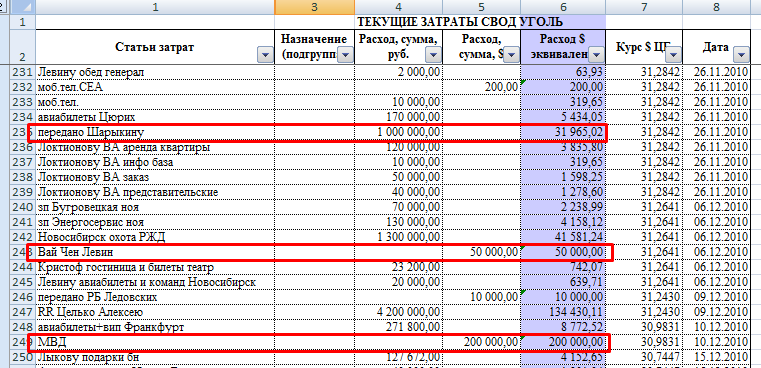Click cell 'Новосибирск охота РЖД'
761x368 pixels.
pos(155,237)
